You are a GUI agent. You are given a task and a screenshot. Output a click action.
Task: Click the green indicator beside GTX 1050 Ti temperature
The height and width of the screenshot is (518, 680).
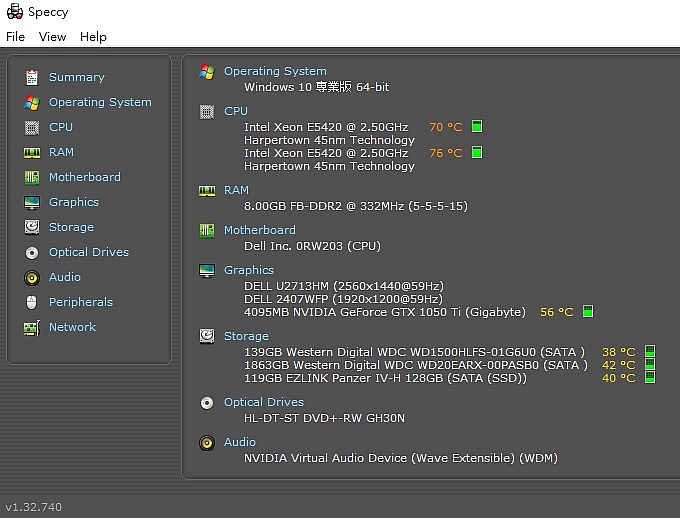click(x=588, y=312)
